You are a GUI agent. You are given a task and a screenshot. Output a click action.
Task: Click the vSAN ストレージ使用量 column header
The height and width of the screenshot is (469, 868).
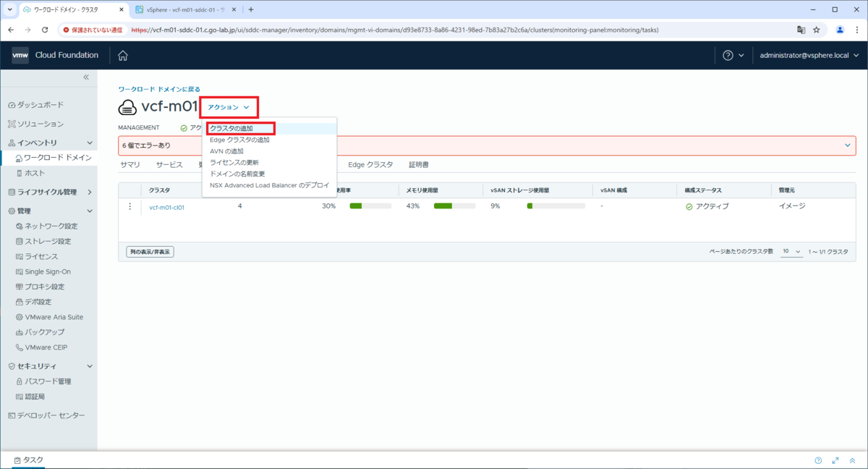[520, 190]
